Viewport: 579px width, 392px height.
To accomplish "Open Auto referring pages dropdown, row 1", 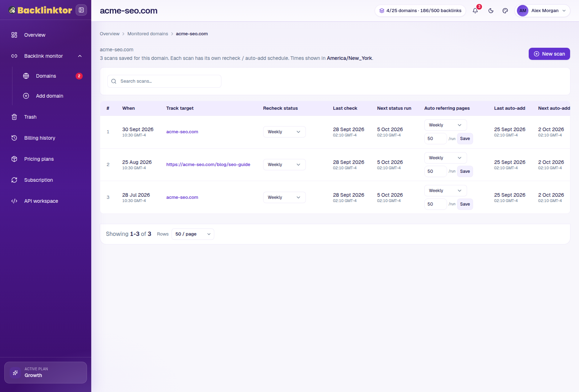I will [446, 125].
